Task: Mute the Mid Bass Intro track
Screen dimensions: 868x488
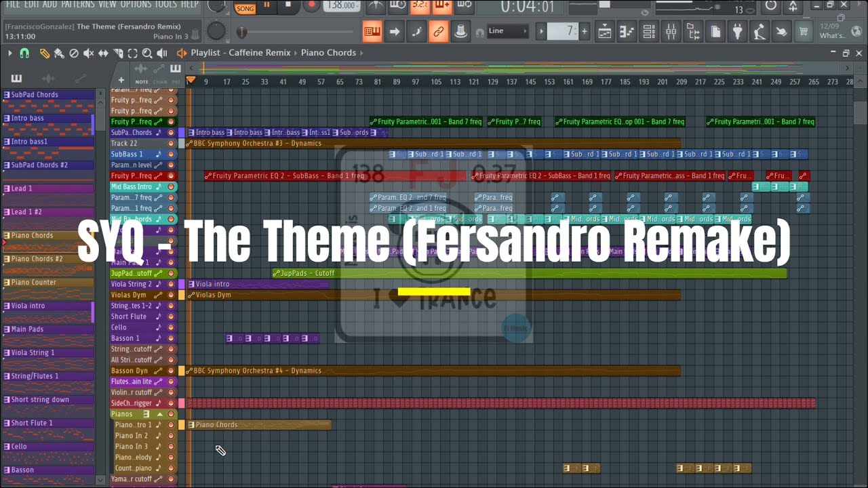Action: [x=171, y=186]
